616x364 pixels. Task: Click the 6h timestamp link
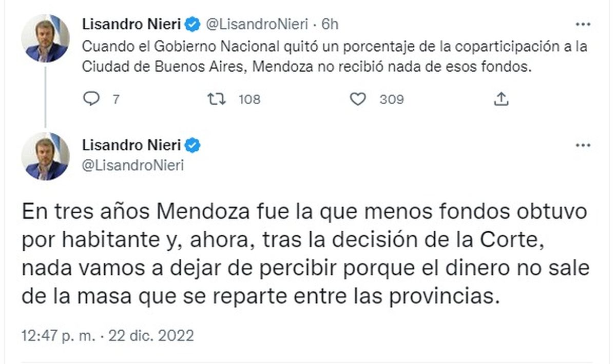[x=330, y=24]
